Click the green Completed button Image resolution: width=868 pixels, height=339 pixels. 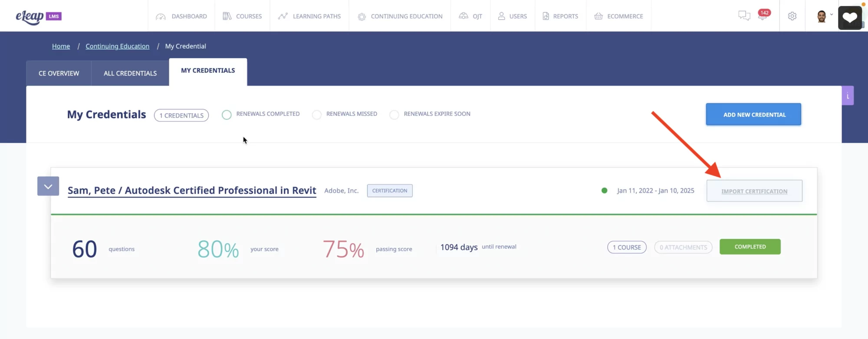coord(750,247)
